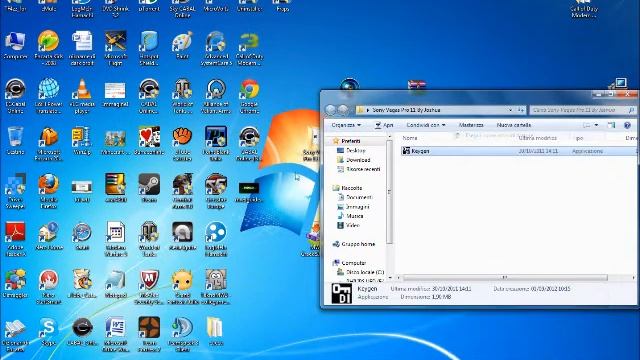This screenshot has width=640, height=360.
Task: Click breadcrumb arrow before Sony Vegas Pro 11
Action: [368, 110]
